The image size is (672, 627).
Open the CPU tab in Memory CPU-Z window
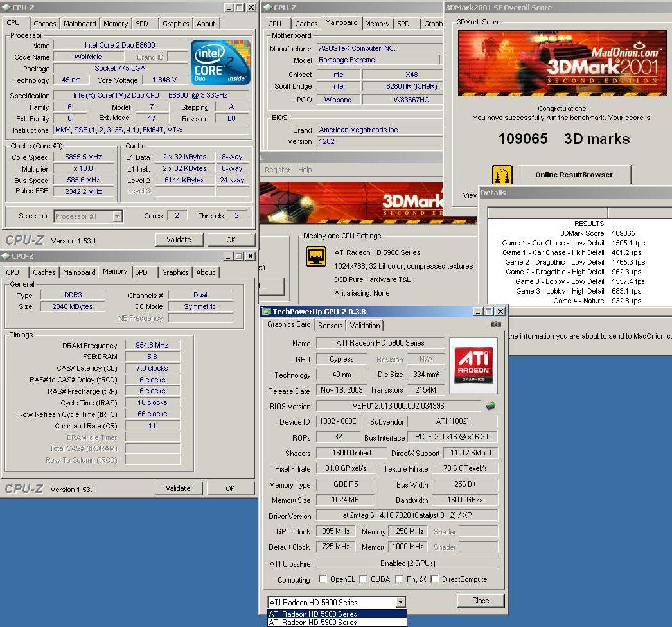12,272
